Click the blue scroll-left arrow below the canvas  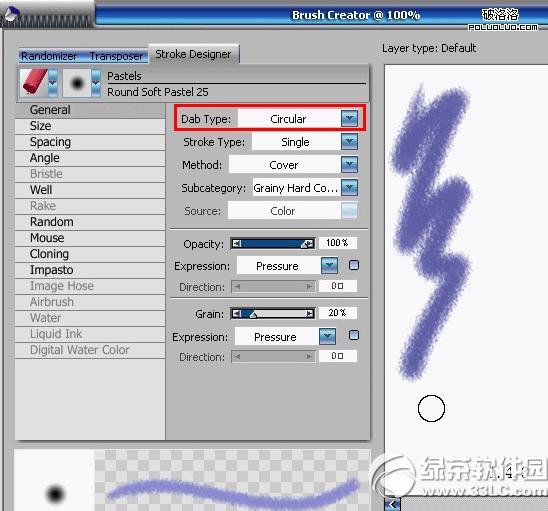[x=392, y=504]
